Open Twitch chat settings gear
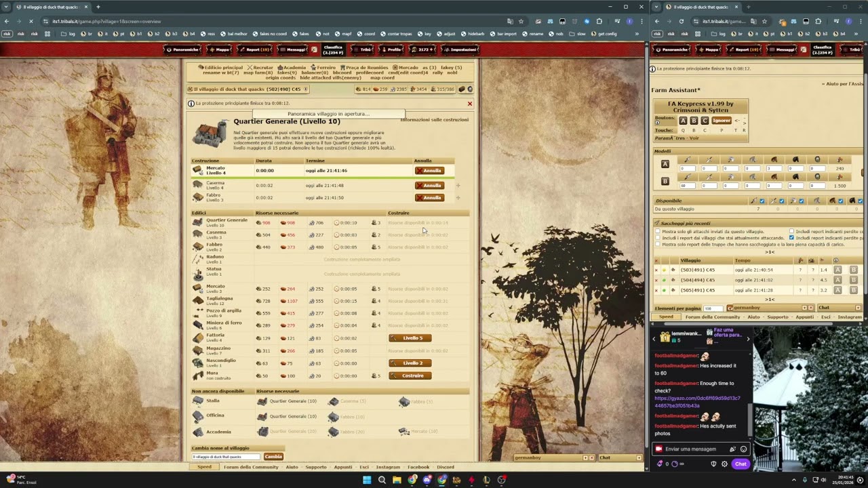Screen dimensions: 868x488 [724, 464]
